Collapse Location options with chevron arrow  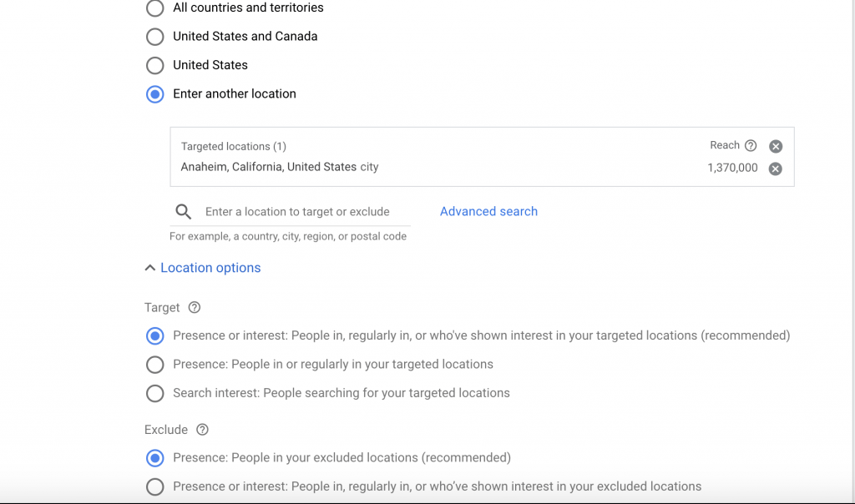(150, 268)
